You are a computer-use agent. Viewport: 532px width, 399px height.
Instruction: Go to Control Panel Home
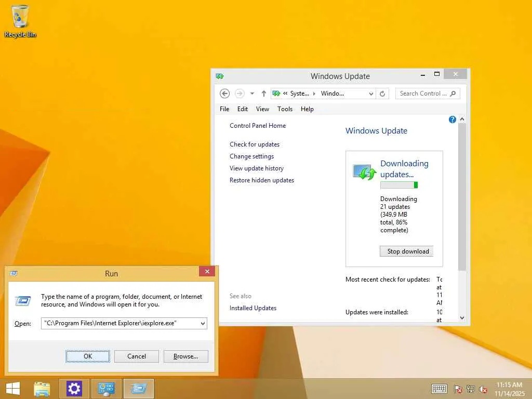pyautogui.click(x=258, y=126)
